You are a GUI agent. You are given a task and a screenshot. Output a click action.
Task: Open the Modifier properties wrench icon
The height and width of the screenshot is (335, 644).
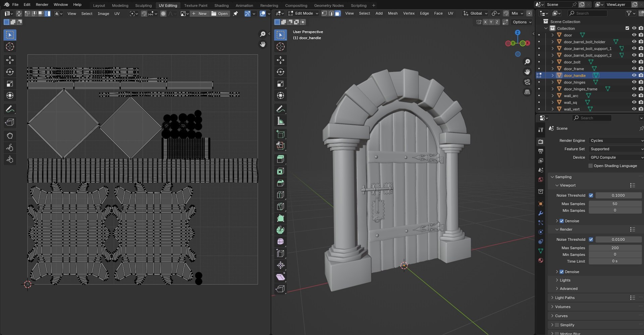541,213
